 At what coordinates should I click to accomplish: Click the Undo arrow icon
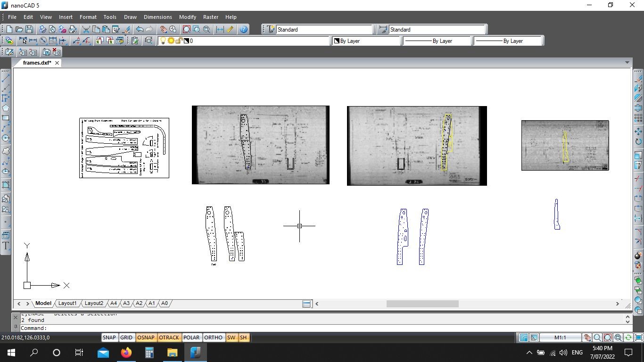(x=140, y=29)
